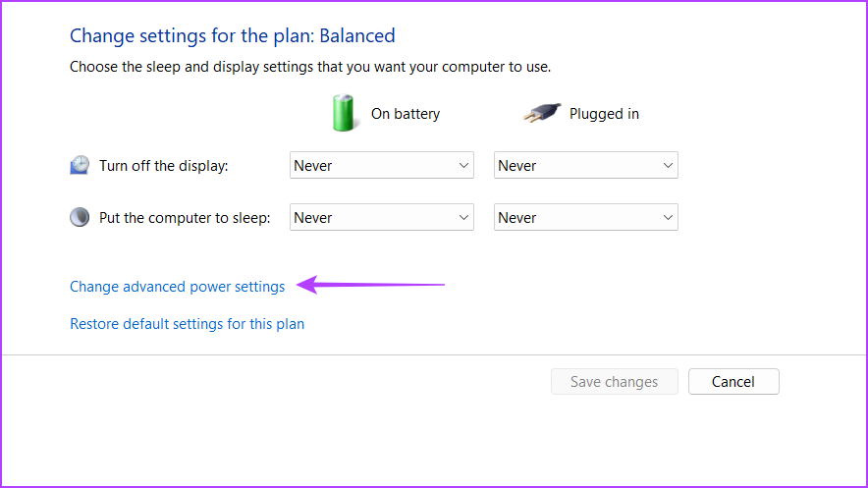Expand the chevron of the Plugged in display dropdown

668,165
